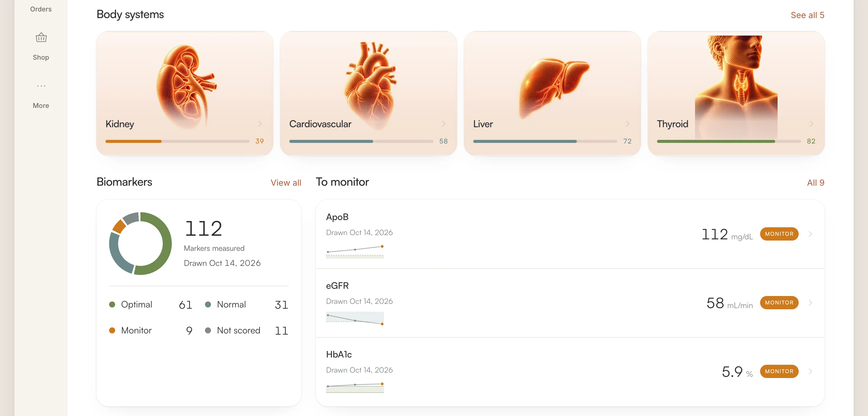868x416 pixels.
Task: Click Kidney score progress bar
Action: pyautogui.click(x=177, y=141)
